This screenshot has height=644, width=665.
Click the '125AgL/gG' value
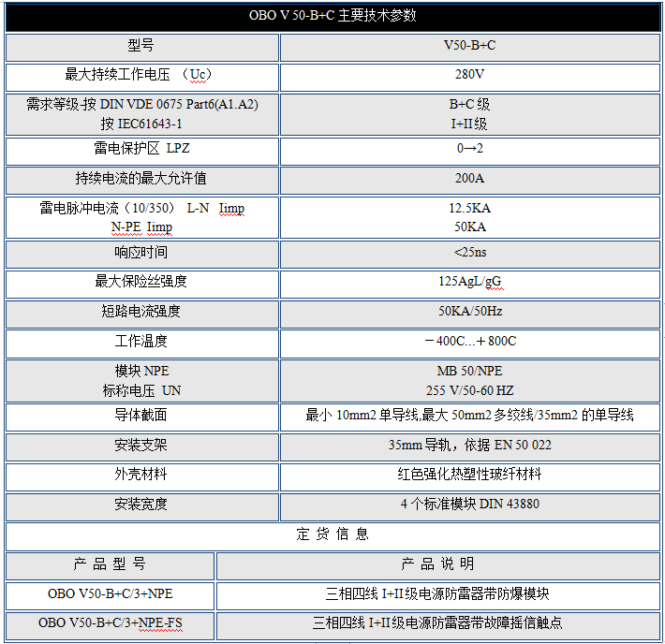470,282
